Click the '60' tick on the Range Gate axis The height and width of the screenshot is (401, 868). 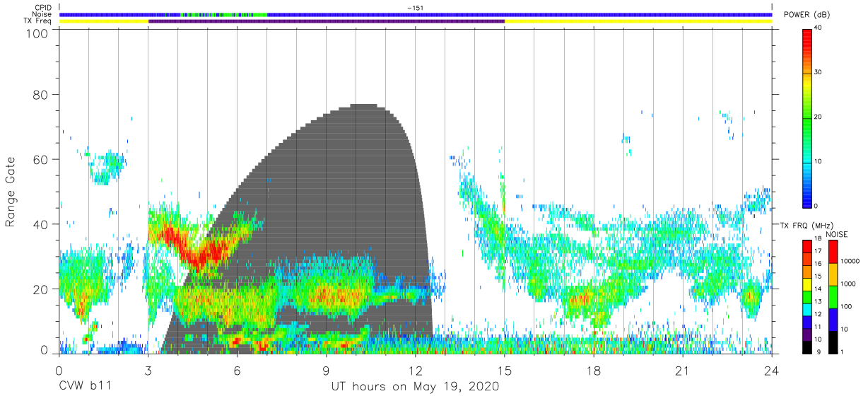(42, 159)
